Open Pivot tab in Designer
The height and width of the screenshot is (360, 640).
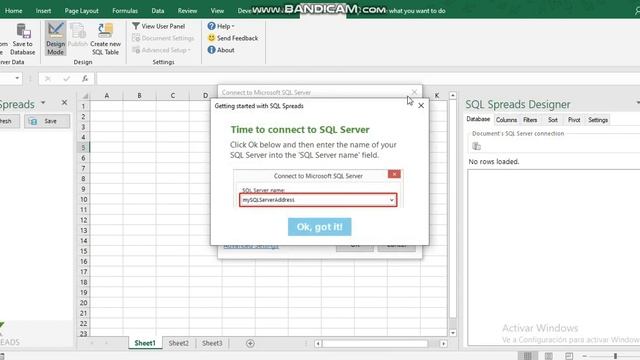tap(574, 120)
